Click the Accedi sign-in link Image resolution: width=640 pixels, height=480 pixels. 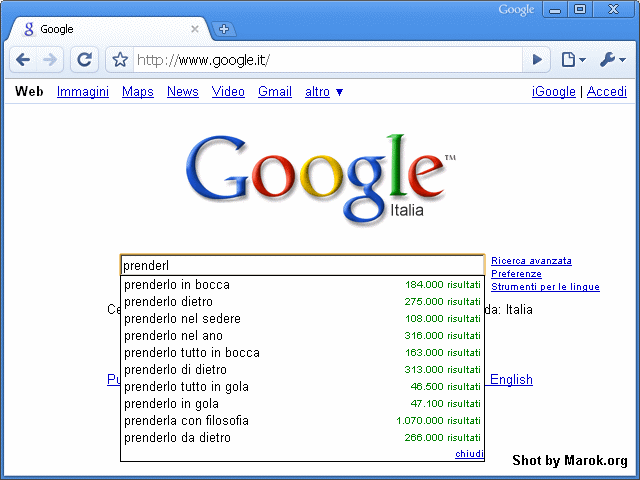[607, 91]
